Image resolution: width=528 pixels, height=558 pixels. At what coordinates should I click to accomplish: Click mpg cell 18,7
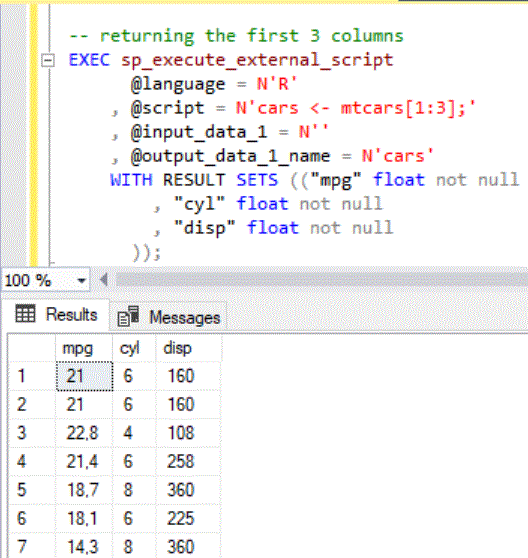click(84, 490)
